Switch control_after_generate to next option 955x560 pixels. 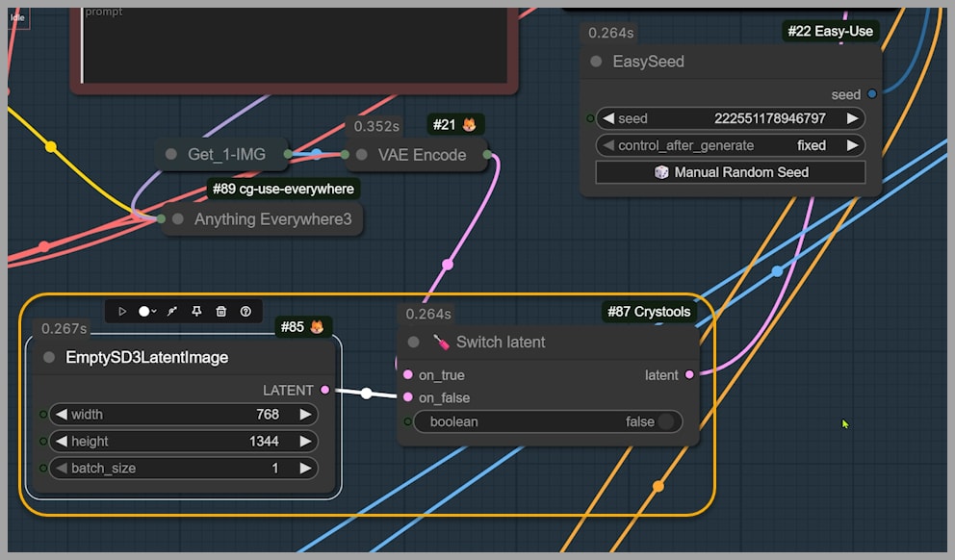pyautogui.click(x=852, y=145)
